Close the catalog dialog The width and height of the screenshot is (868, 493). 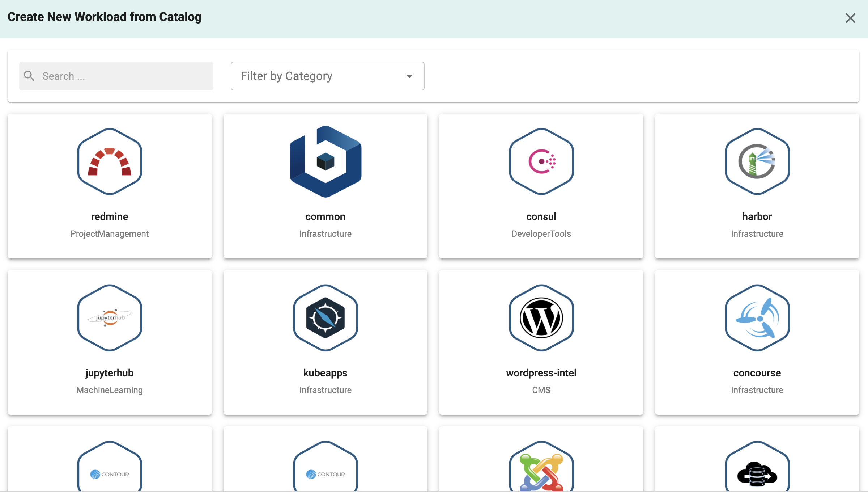pyautogui.click(x=851, y=18)
